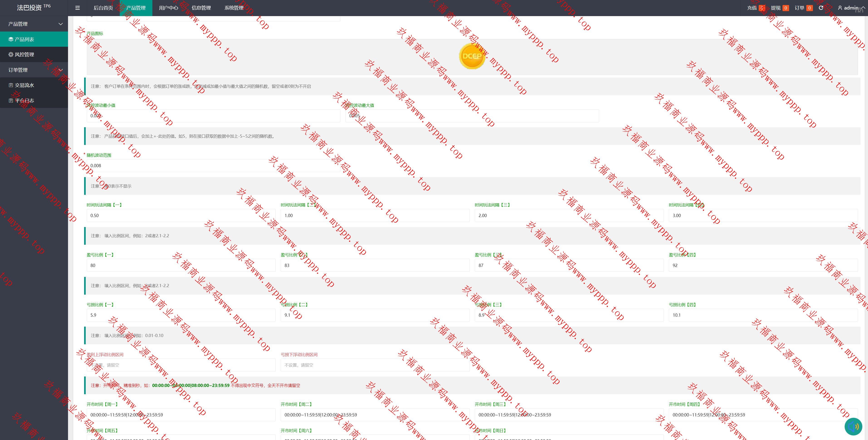Click the admin user profile icon
Image resolution: width=868 pixels, height=440 pixels.
(x=840, y=8)
